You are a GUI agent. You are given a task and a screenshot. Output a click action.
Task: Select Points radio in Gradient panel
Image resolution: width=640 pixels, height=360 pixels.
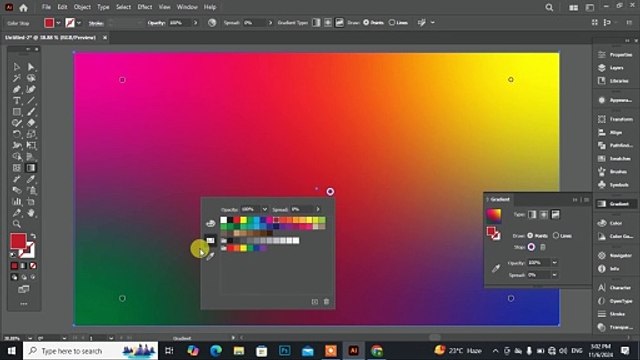(530, 236)
